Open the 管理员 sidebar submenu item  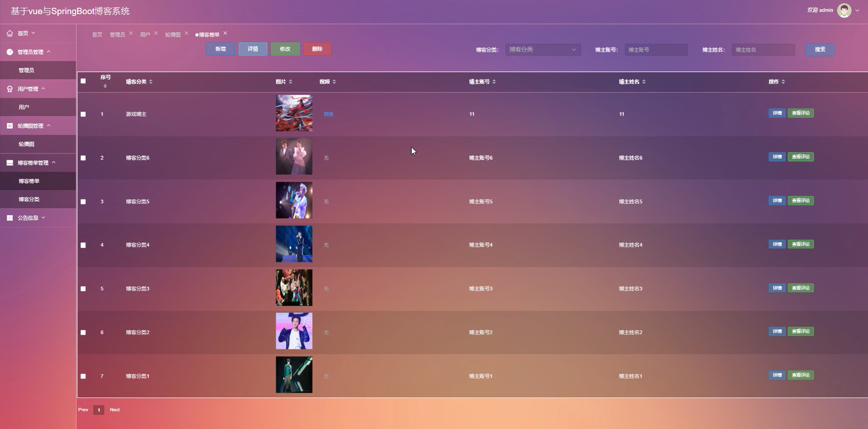(x=38, y=70)
